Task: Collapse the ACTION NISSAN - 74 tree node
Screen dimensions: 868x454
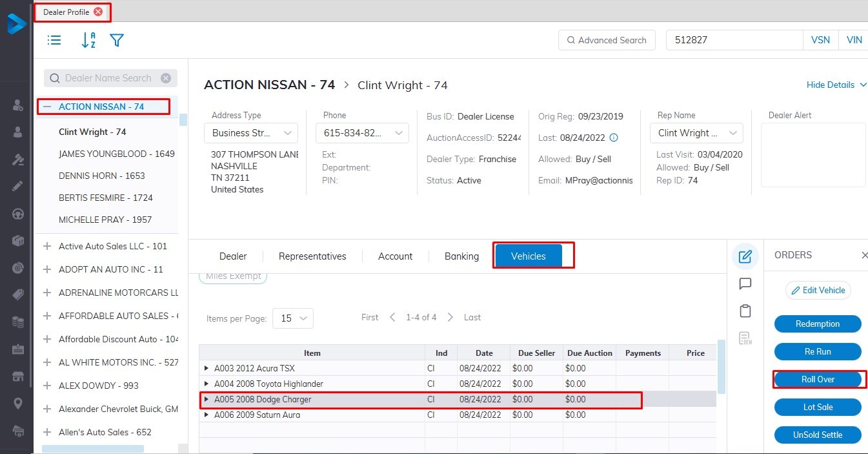Action: click(47, 107)
